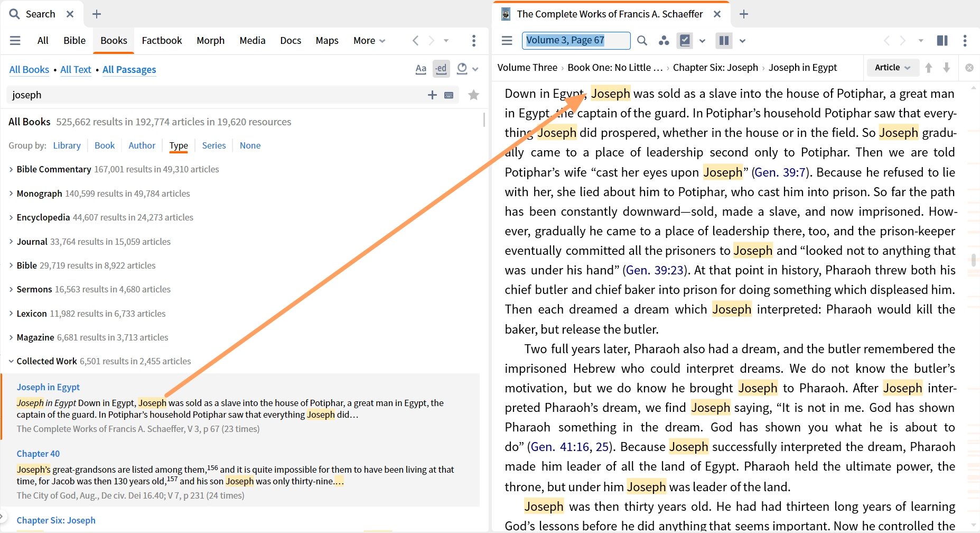
Task: Open the Schaeffer book panel hamburger menu
Action: tap(507, 41)
